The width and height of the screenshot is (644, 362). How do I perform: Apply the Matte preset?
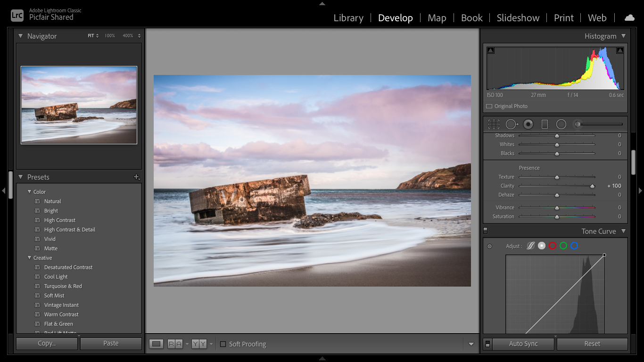[x=51, y=248]
